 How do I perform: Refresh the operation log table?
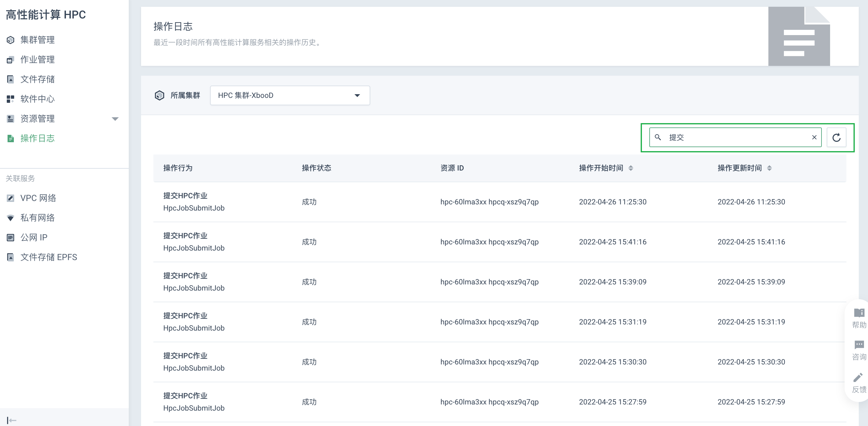(x=836, y=137)
